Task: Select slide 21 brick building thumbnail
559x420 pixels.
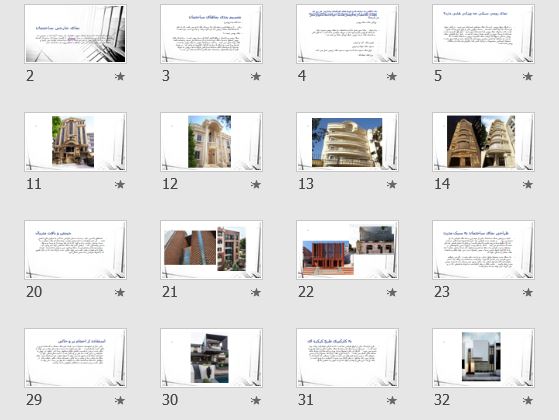Action: click(211, 250)
